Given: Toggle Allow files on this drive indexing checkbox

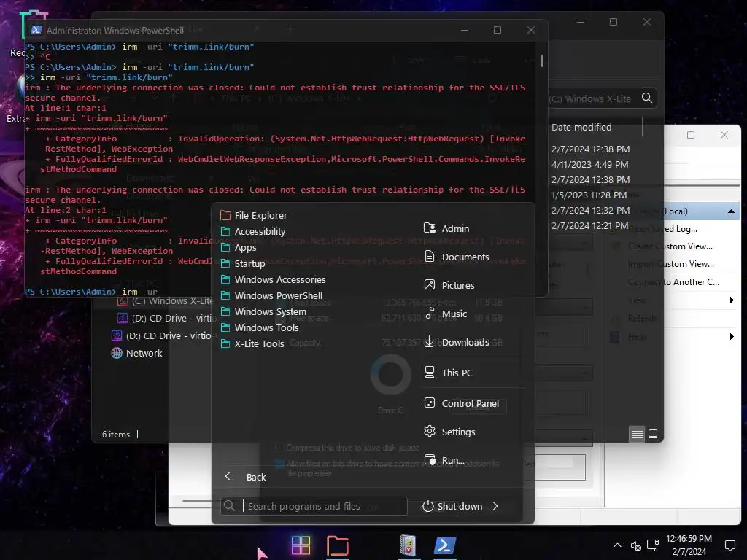Looking at the screenshot, I should (x=279, y=463).
